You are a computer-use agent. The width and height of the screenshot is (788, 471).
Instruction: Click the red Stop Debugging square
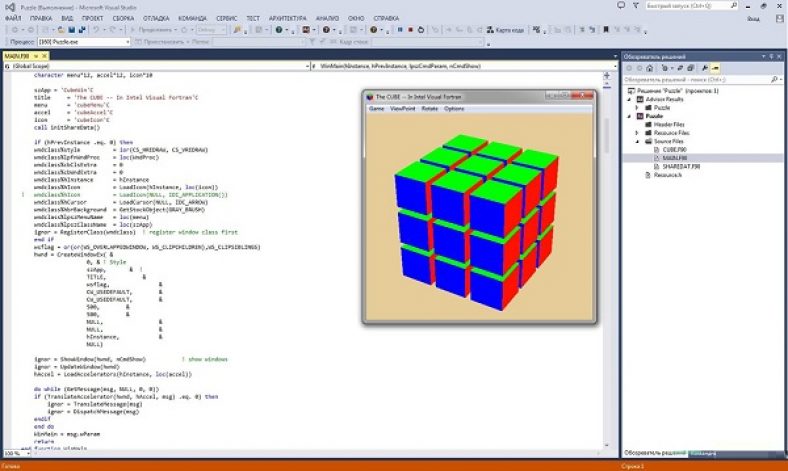point(410,30)
